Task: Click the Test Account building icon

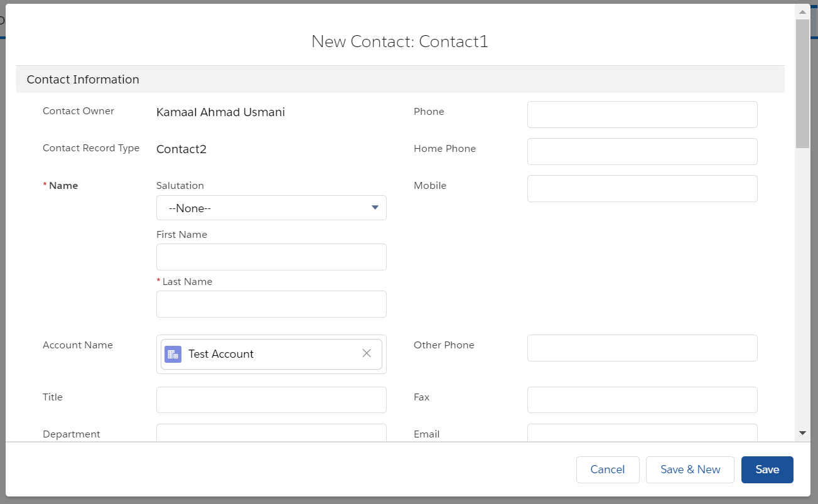Action: click(173, 354)
